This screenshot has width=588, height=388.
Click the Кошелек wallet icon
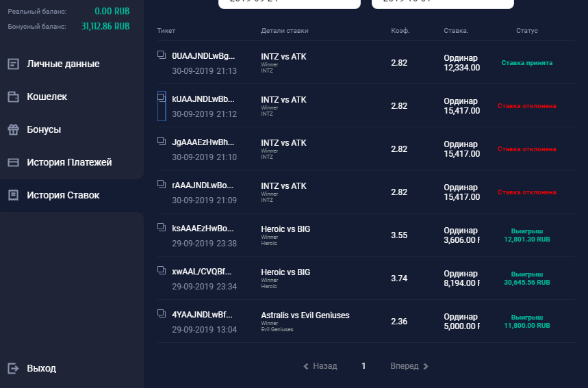point(14,96)
